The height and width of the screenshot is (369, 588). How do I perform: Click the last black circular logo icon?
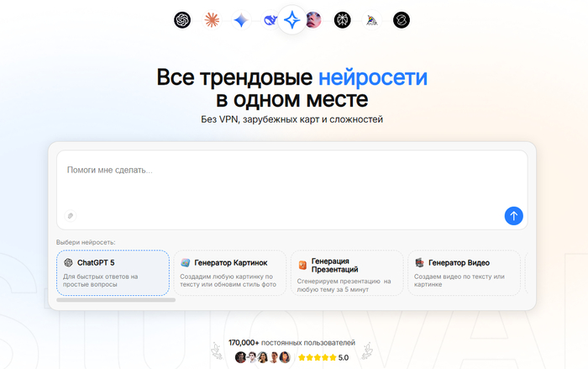(402, 20)
